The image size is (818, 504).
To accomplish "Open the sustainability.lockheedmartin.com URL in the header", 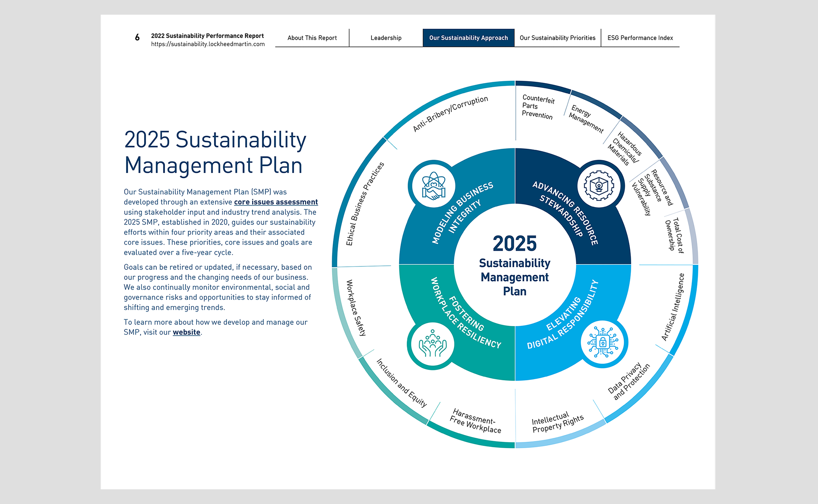I will (208, 44).
